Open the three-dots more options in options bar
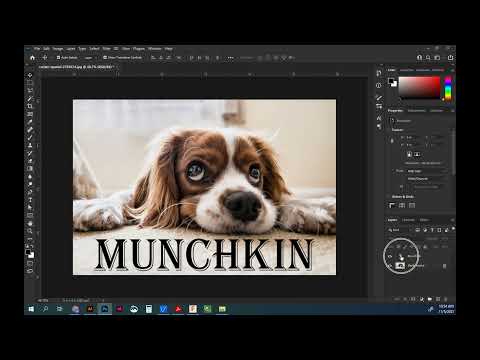The image size is (480, 360). tap(230, 58)
